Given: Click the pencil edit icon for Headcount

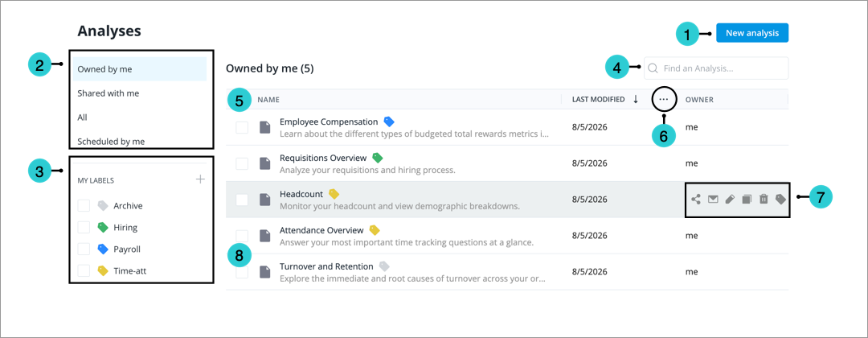Looking at the screenshot, I should point(730,200).
